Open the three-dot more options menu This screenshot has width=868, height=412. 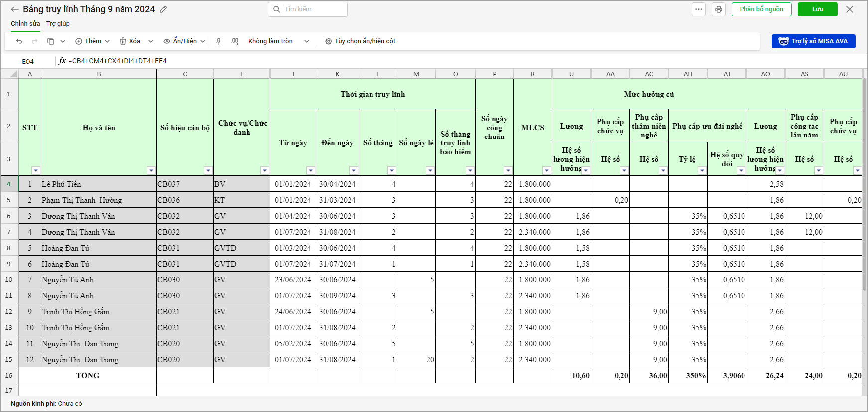(699, 9)
